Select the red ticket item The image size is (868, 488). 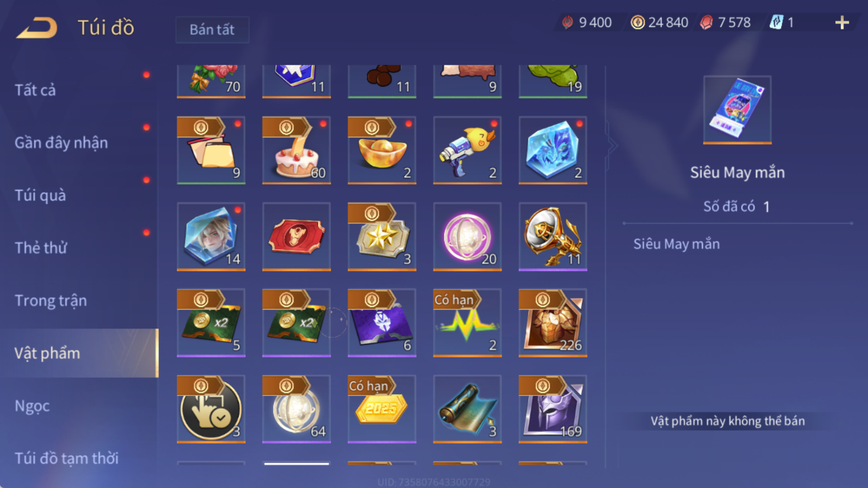(297, 236)
